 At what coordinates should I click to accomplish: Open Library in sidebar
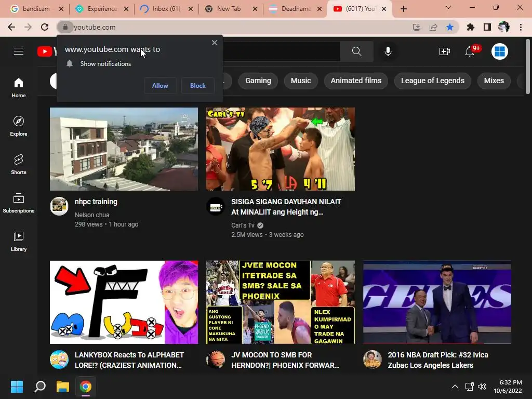[19, 241]
